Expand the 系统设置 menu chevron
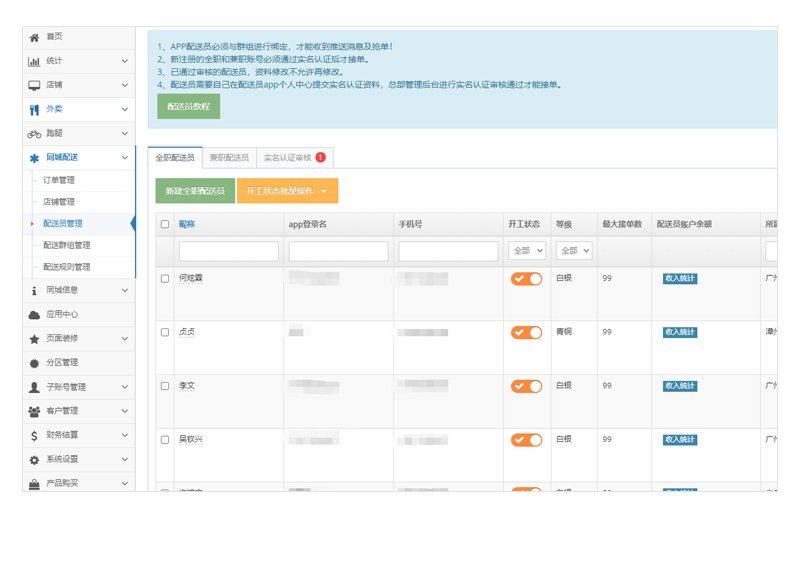Screen dimensions: 800x566 (125, 459)
